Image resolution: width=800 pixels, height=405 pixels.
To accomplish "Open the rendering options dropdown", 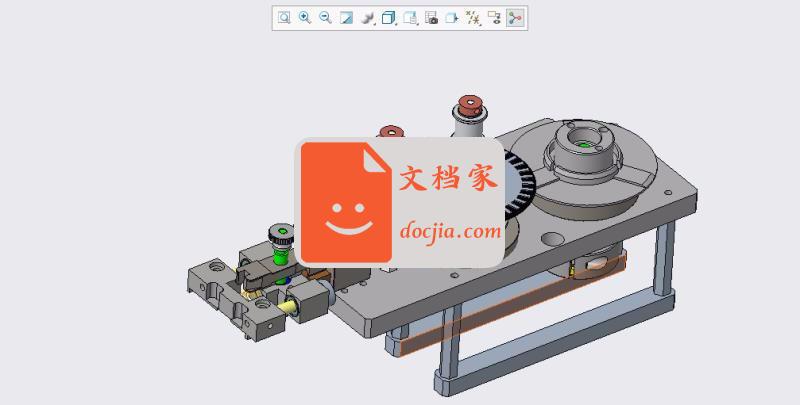I will point(368,18).
